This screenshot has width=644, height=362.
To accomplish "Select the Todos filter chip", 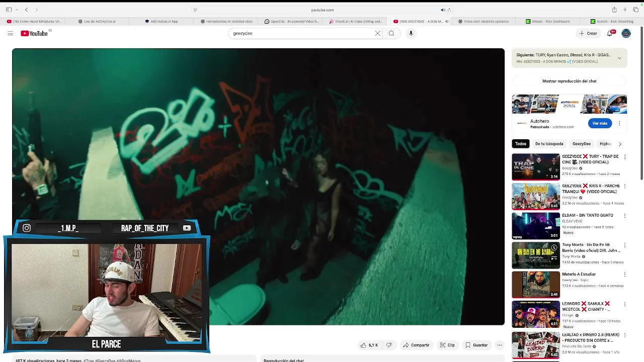I will [521, 144].
